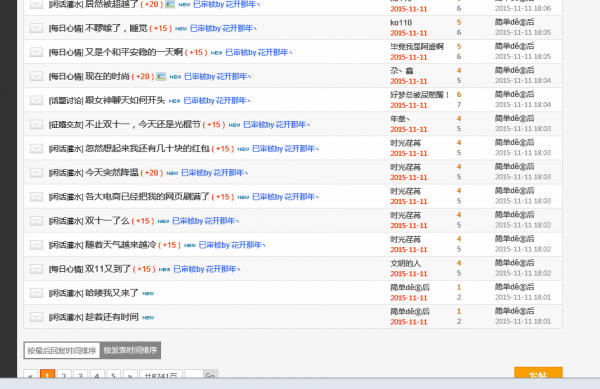Open thread 各大电商已经把我的网页刷满了
Screen dimensions: 600x389
147,197
